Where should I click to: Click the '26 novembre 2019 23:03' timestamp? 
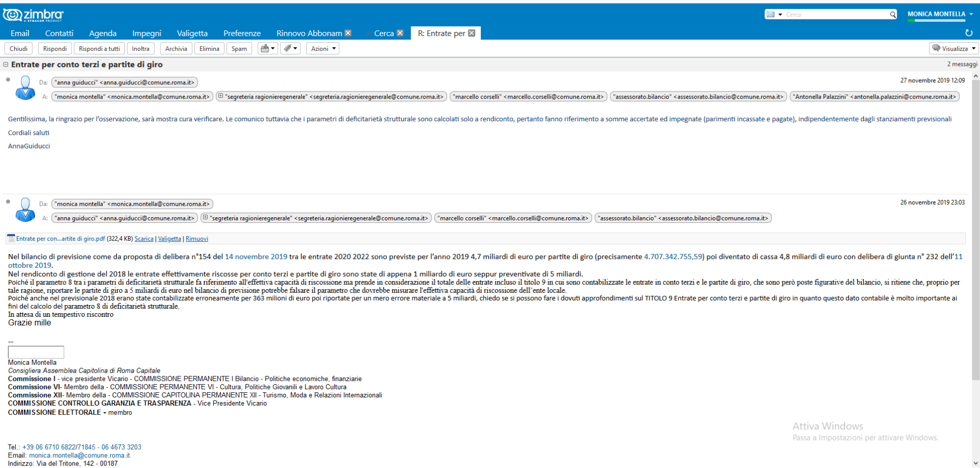pos(932,203)
